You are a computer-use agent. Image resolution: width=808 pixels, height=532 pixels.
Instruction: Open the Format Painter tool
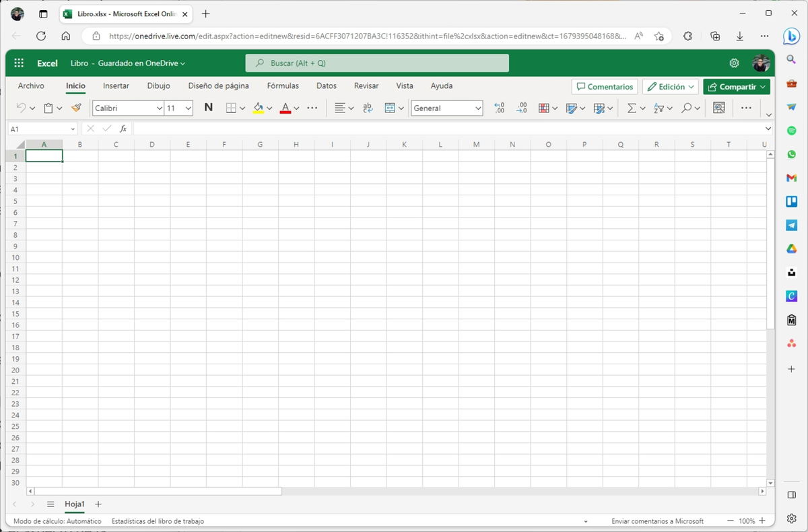(x=76, y=108)
